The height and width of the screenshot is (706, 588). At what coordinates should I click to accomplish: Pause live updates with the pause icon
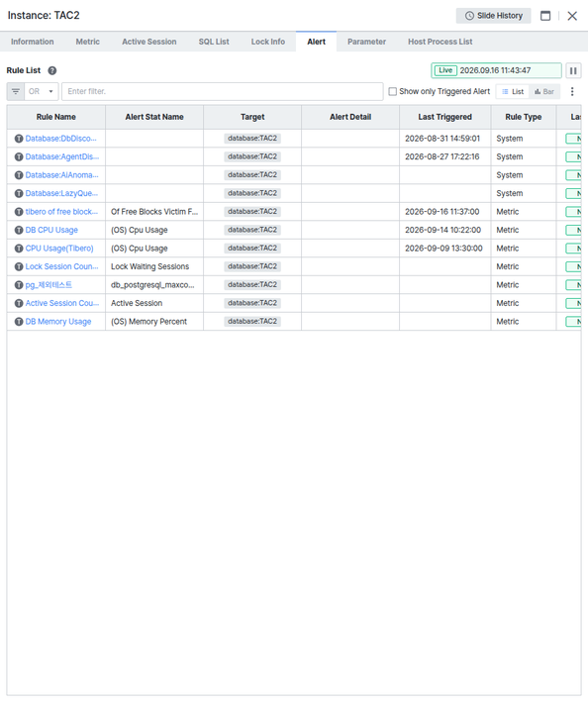tap(573, 70)
